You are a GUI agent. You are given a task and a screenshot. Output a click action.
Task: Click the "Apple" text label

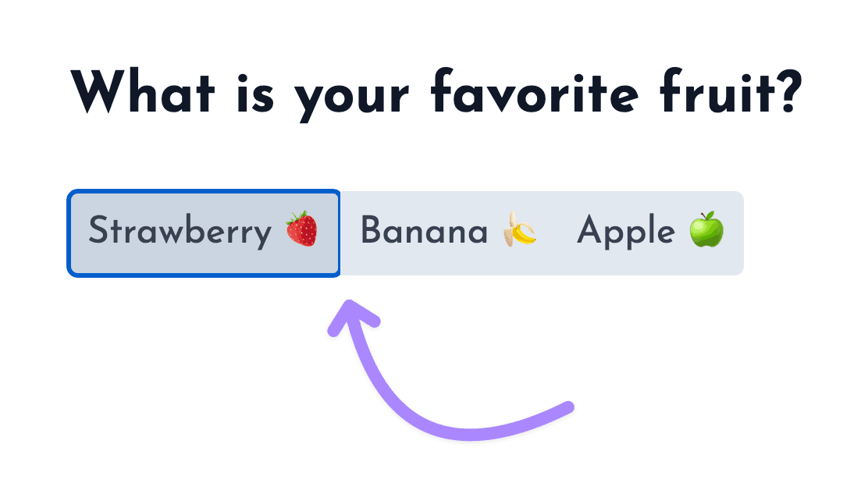(x=625, y=233)
